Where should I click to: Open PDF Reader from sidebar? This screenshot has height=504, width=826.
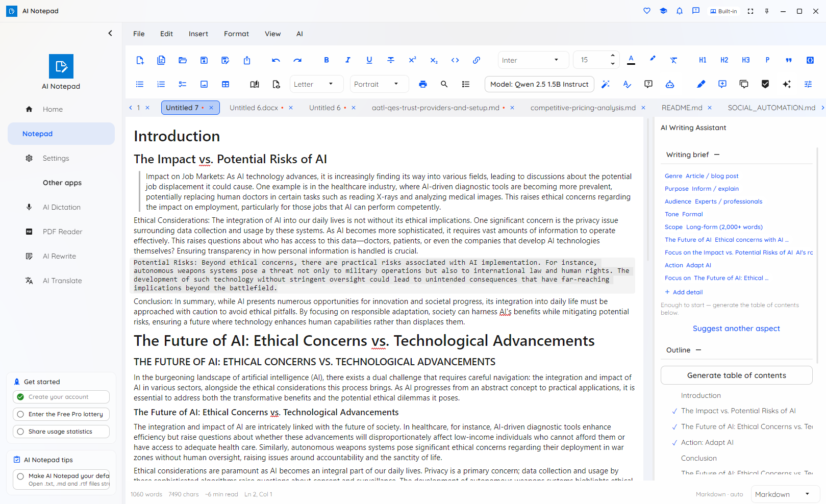[61, 232]
